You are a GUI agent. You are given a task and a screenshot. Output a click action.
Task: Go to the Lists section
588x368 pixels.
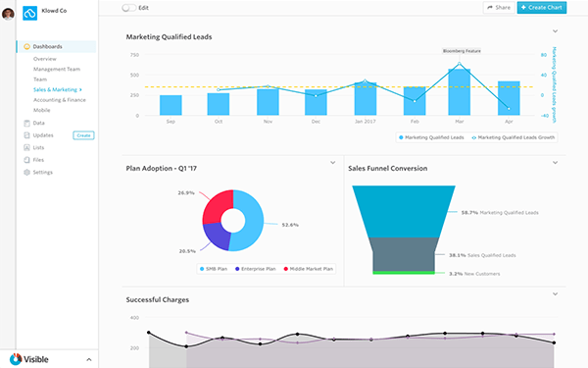(38, 147)
